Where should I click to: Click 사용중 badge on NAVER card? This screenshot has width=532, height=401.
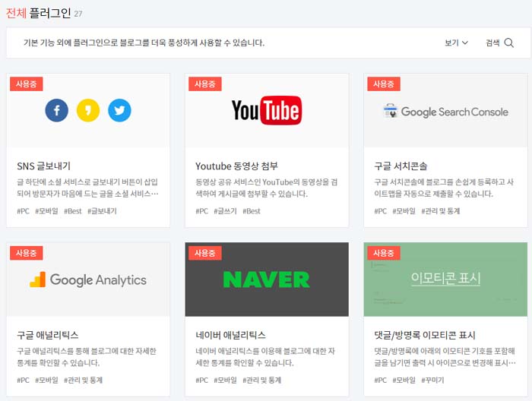point(205,253)
